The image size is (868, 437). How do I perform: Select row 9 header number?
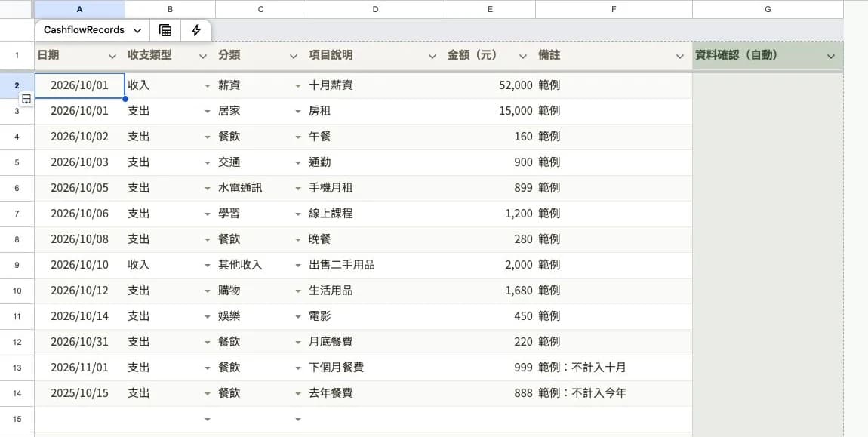pyautogui.click(x=17, y=266)
